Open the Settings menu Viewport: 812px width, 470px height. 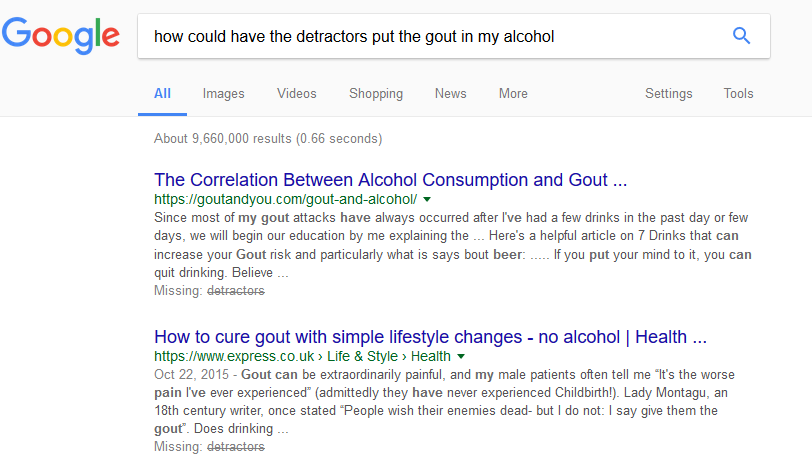tap(669, 94)
